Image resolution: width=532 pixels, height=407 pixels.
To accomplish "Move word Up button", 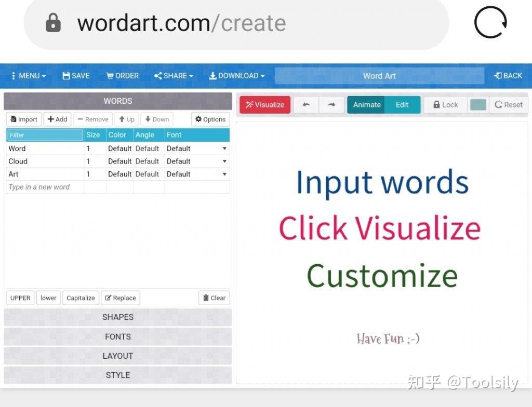I will coord(127,119).
